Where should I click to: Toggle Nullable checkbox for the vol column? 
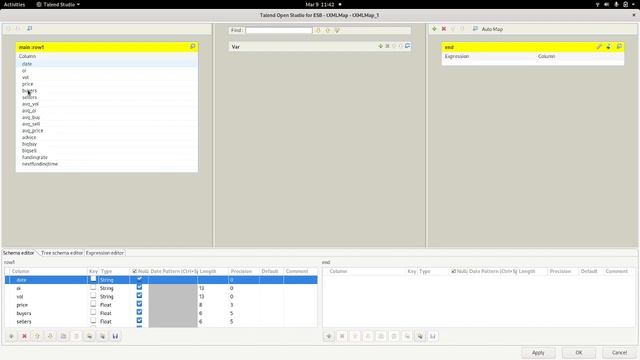[139, 296]
